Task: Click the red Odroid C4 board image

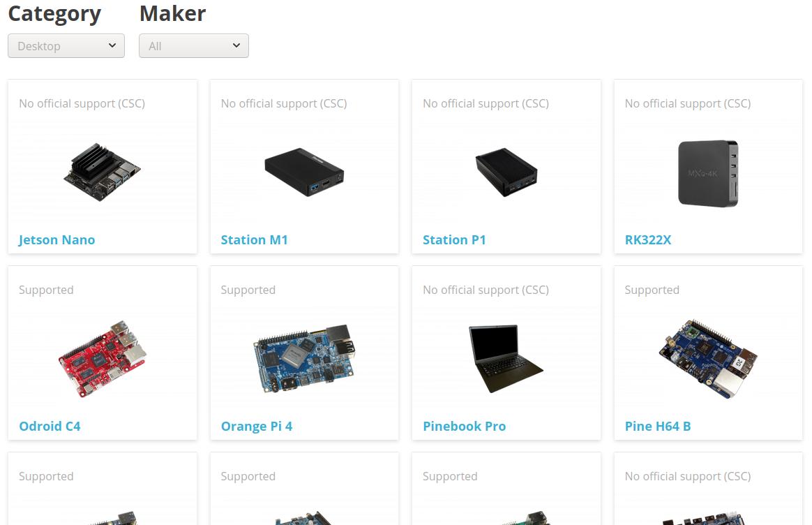Action: (x=102, y=359)
